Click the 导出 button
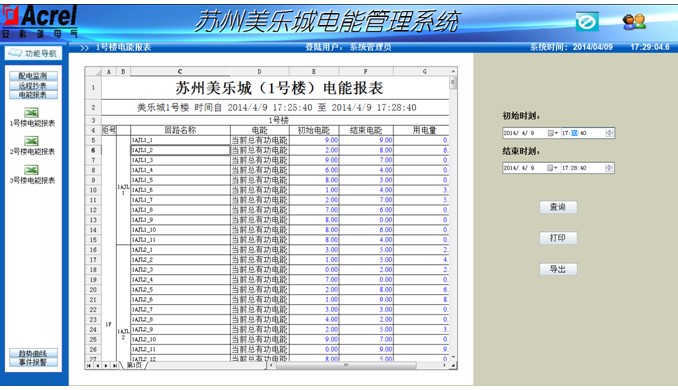The width and height of the screenshot is (678, 390). tap(558, 269)
